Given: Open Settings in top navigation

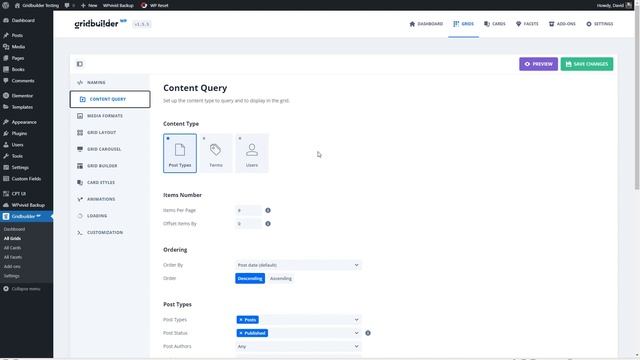Looking at the screenshot, I should (600, 24).
